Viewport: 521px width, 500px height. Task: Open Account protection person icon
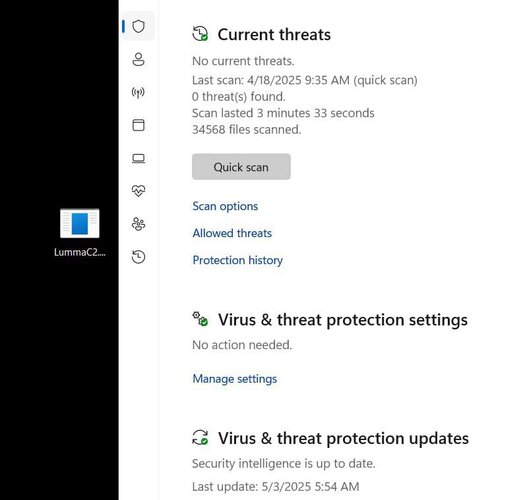(138, 59)
